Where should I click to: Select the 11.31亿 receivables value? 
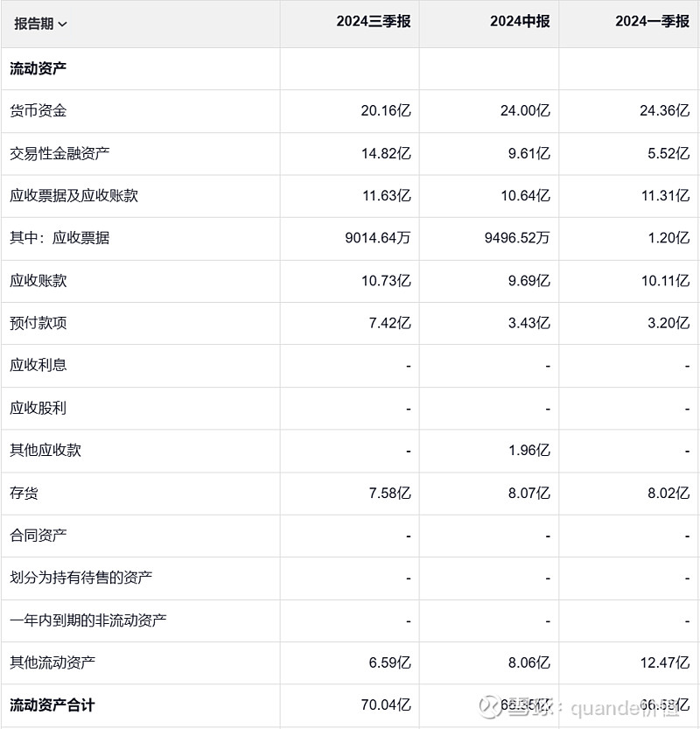665,196
